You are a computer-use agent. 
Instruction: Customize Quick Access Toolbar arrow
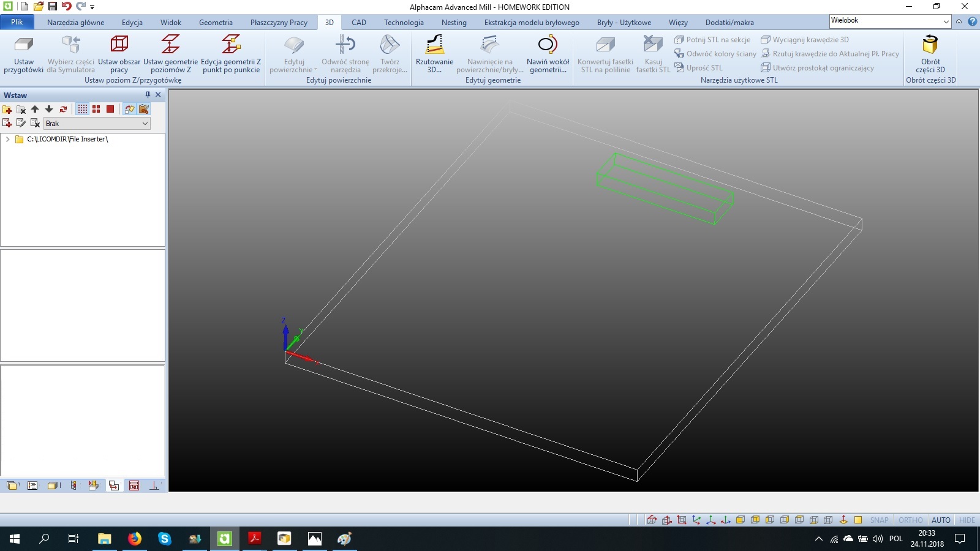pyautogui.click(x=92, y=7)
